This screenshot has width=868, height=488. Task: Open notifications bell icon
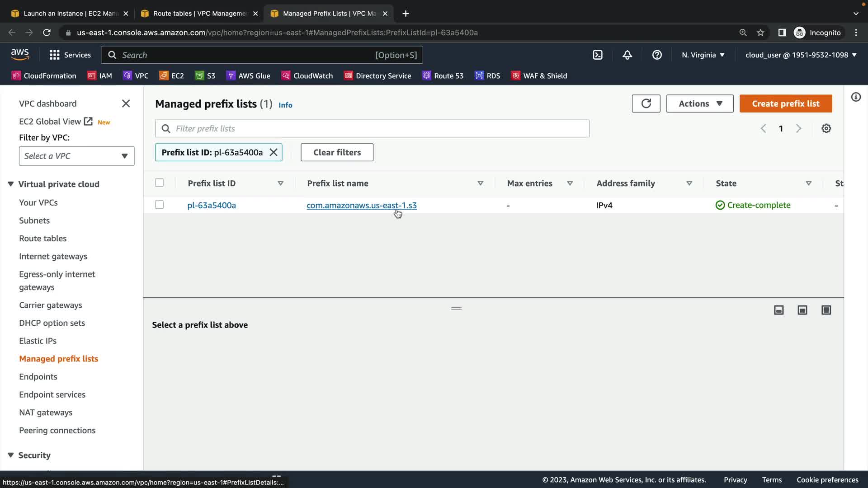pyautogui.click(x=627, y=55)
